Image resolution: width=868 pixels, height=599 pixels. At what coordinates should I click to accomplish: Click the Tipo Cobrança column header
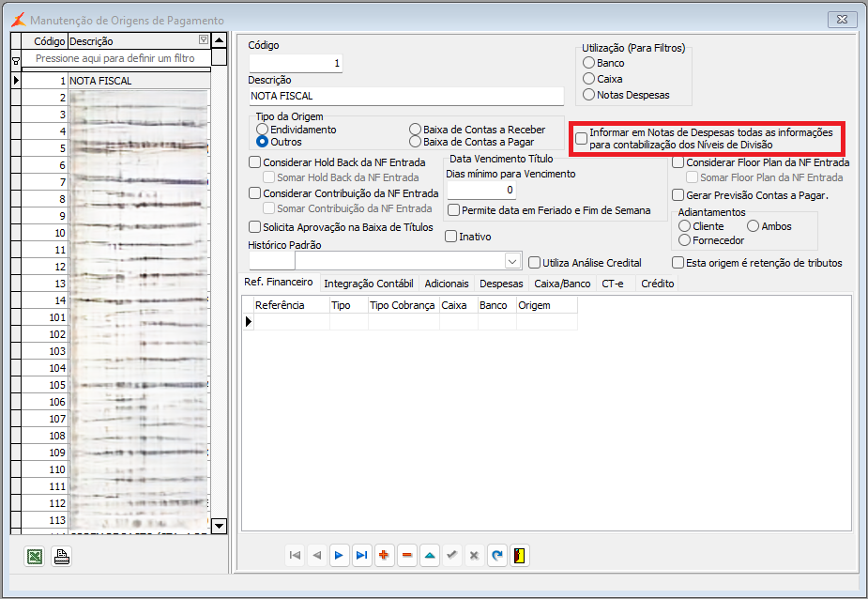(404, 305)
